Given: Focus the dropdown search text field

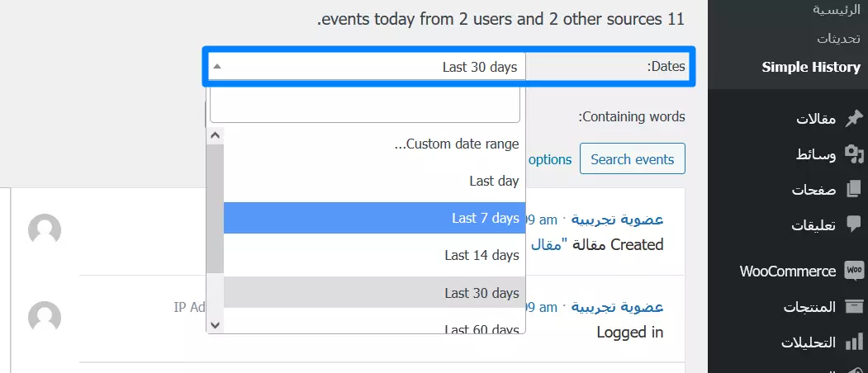Looking at the screenshot, I should tap(365, 105).
